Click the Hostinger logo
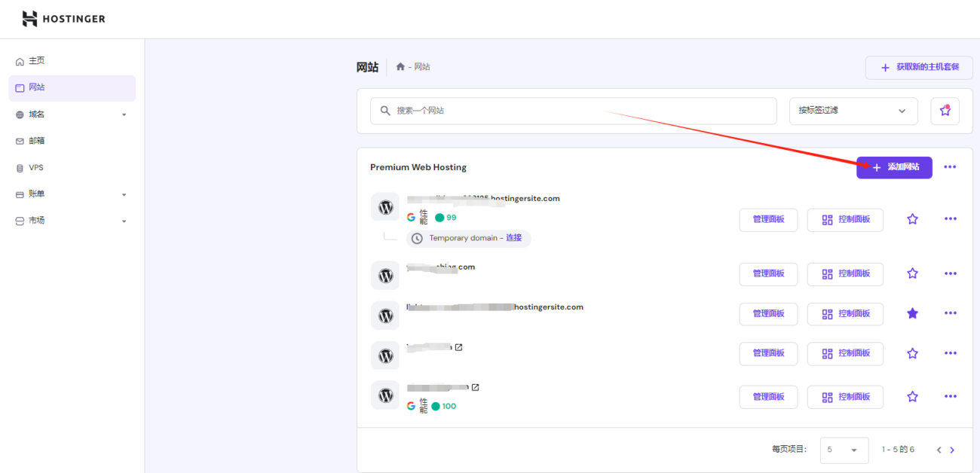Image resolution: width=980 pixels, height=473 pixels. [x=63, y=19]
